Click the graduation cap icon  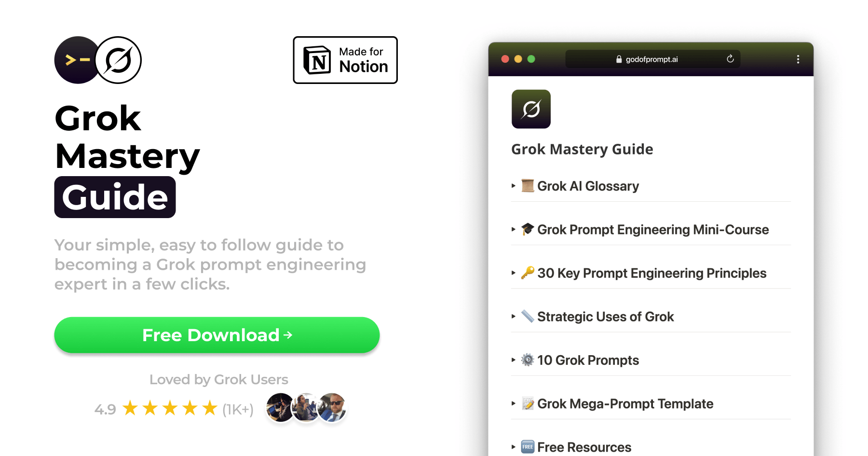click(528, 229)
